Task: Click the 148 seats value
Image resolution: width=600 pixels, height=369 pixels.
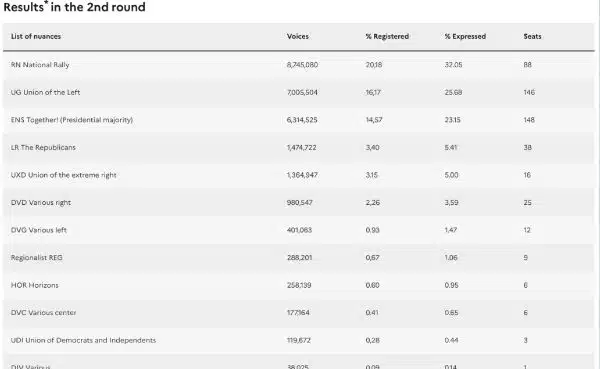Action: pyautogui.click(x=529, y=120)
